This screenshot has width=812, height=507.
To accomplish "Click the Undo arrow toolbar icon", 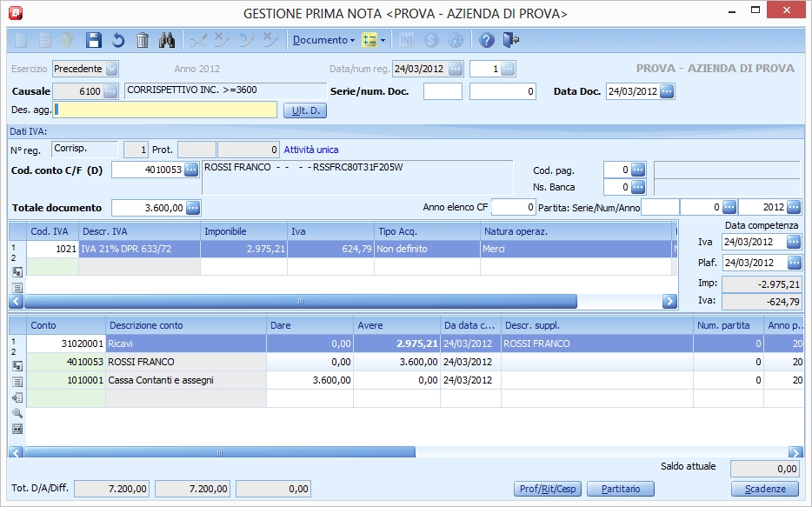I will pos(118,40).
